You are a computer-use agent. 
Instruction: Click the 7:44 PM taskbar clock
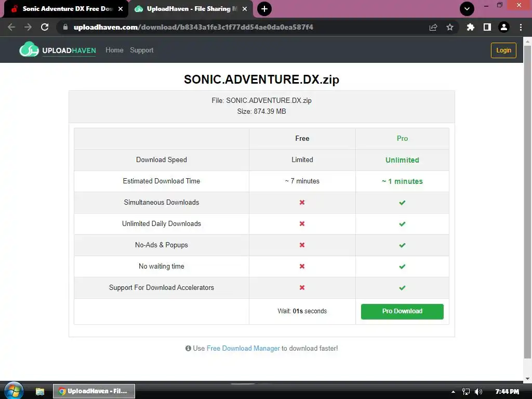[x=507, y=392]
